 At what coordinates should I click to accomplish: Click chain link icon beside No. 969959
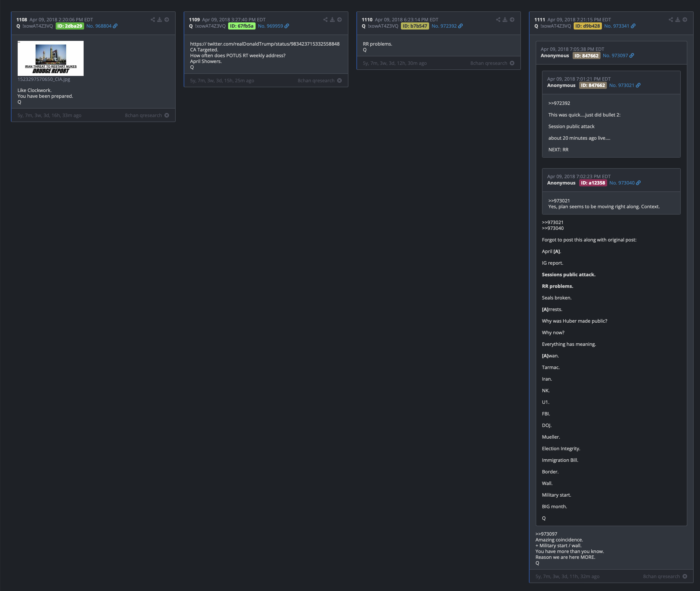287,26
